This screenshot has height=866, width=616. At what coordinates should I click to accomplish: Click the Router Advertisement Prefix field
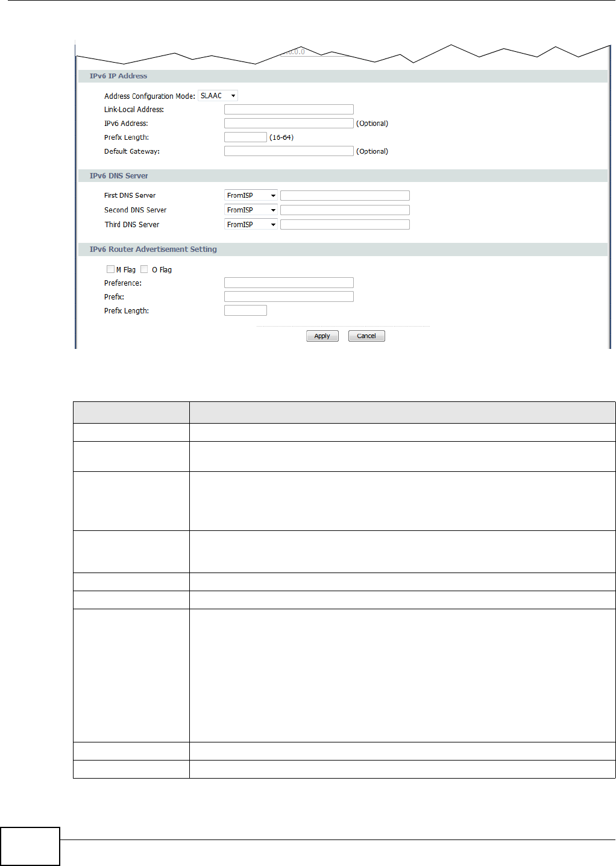point(289,297)
